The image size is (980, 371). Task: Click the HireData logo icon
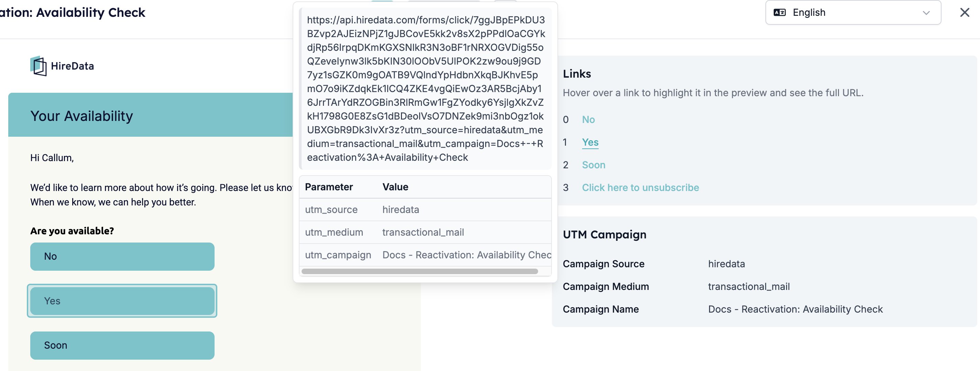39,66
